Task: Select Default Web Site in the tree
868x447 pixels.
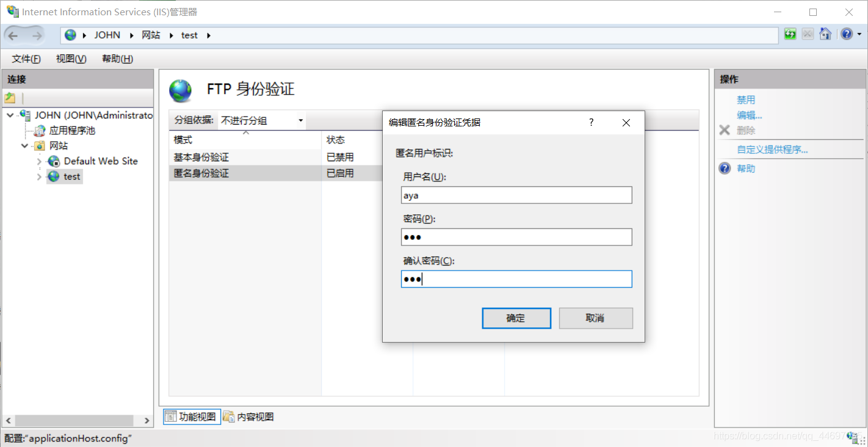Action: [101, 161]
